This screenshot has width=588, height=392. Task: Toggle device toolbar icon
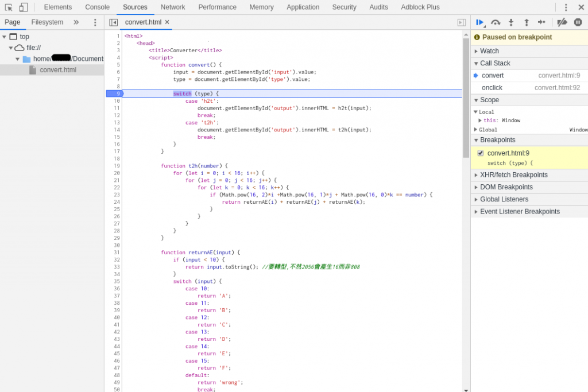(24, 7)
